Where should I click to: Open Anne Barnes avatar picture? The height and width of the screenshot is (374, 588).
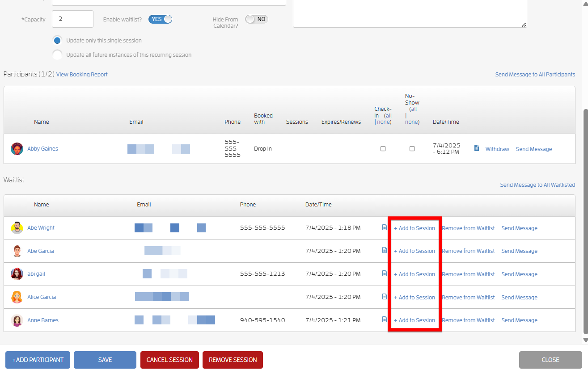tap(17, 320)
